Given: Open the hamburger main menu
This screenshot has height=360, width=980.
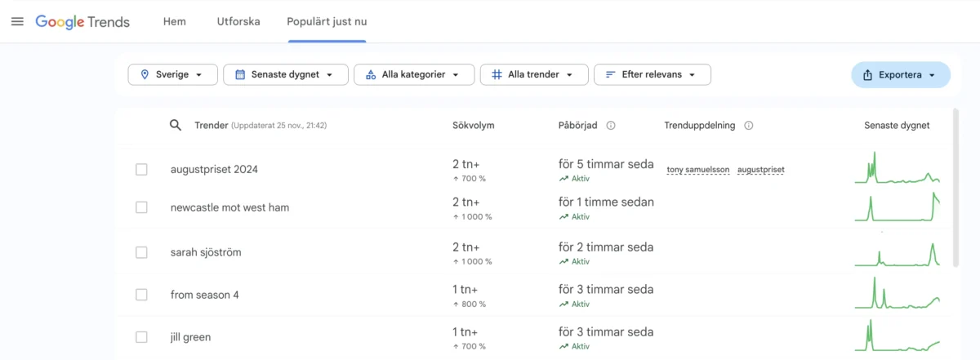Looking at the screenshot, I should coord(17,21).
